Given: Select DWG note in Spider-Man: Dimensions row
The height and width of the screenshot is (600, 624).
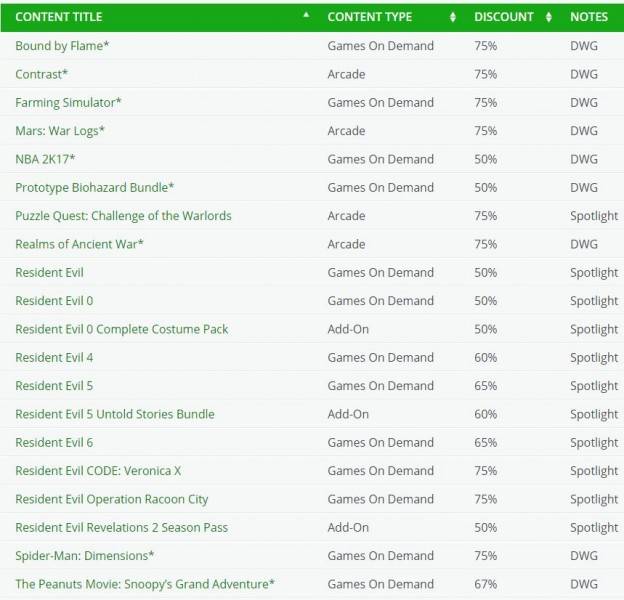Looking at the screenshot, I should click(x=584, y=556).
